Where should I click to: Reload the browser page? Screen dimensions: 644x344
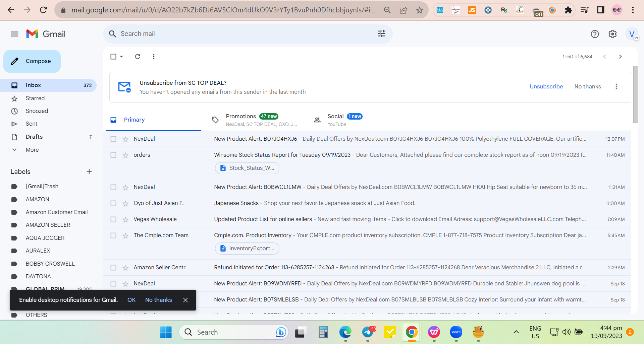coord(43,10)
